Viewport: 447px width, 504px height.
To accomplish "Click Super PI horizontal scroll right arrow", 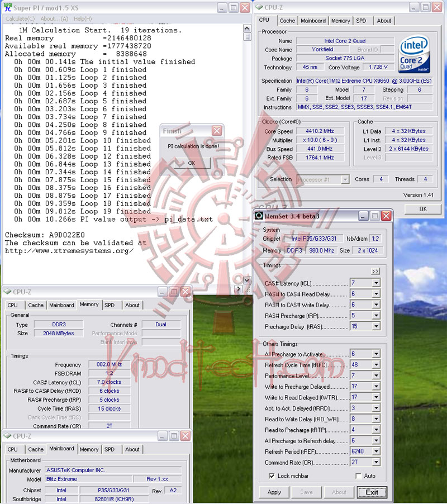I will [238, 289].
